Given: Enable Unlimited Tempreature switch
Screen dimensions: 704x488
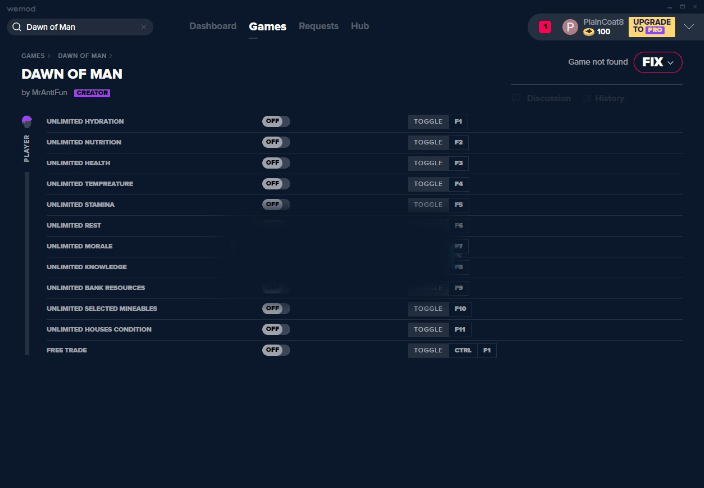Looking at the screenshot, I should click(276, 184).
